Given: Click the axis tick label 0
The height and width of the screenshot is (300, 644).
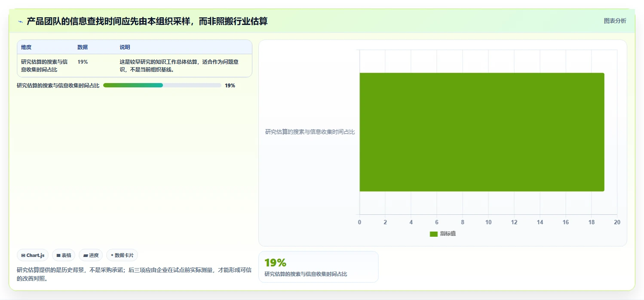Looking at the screenshot, I should pyautogui.click(x=359, y=222).
